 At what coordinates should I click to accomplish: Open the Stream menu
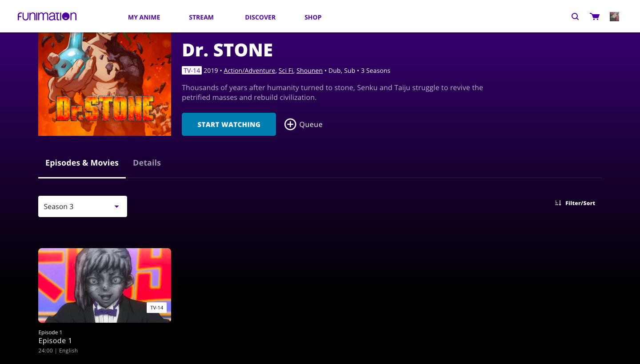pos(201,17)
